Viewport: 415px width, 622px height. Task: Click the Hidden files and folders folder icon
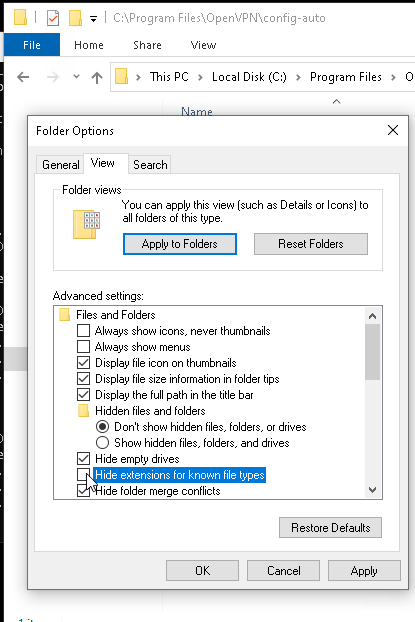coord(83,411)
